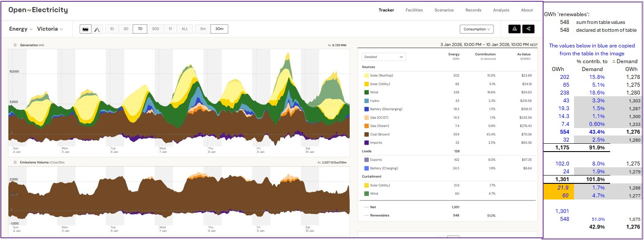Open the Energy metric dropdown
Screen dimensions: 644x240
21,29
